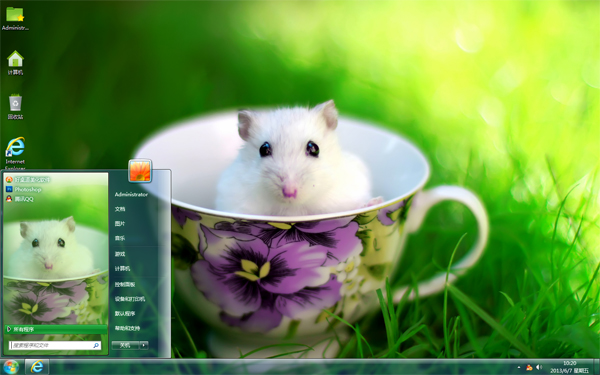Show hidden tray icons arrow

pos(519,368)
